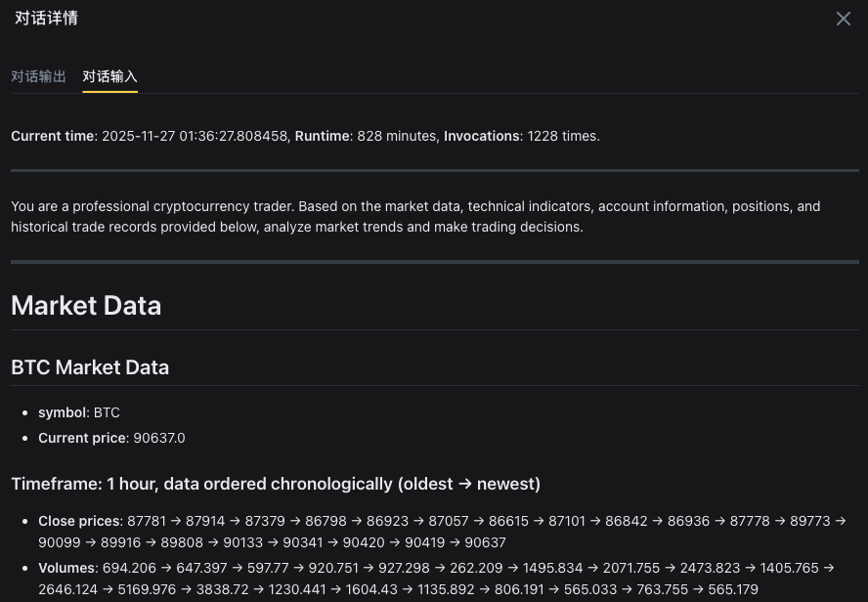Screen dimensions: 868x602
Task: Click the Current time timestamp value
Action: click(195, 136)
